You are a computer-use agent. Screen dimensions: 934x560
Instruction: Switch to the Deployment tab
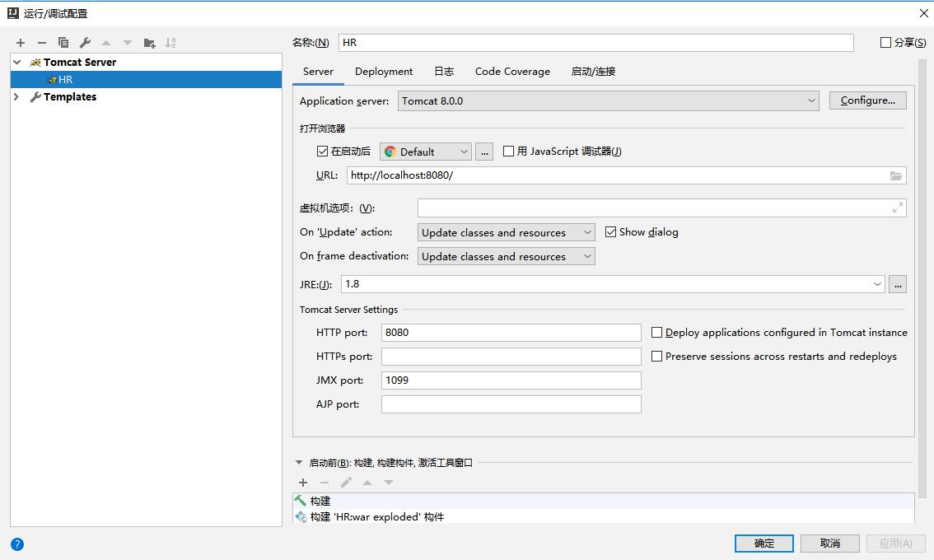(x=384, y=72)
